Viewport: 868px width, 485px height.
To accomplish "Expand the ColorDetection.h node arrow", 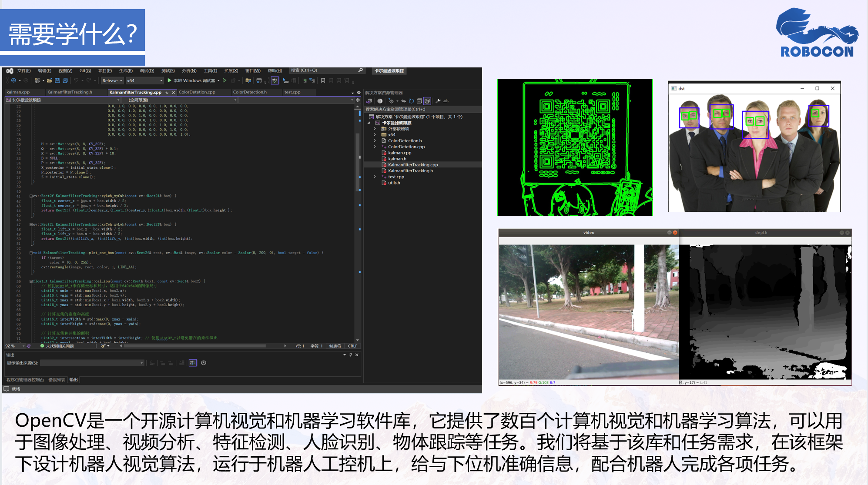I will click(375, 140).
